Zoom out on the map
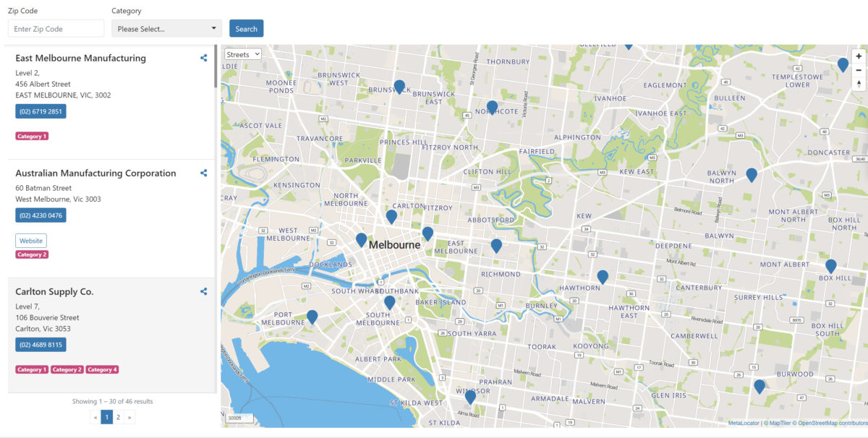The width and height of the screenshot is (868, 438). tap(859, 69)
